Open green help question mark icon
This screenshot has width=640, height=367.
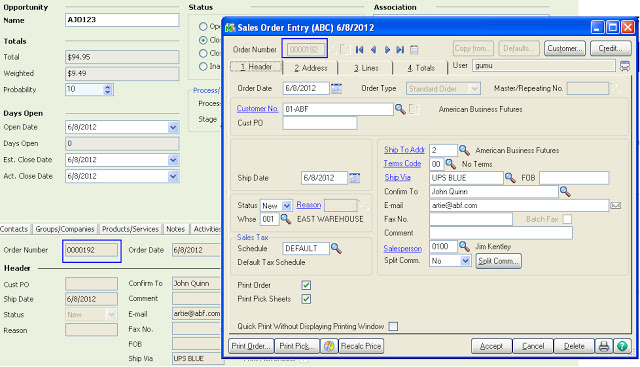tap(622, 346)
